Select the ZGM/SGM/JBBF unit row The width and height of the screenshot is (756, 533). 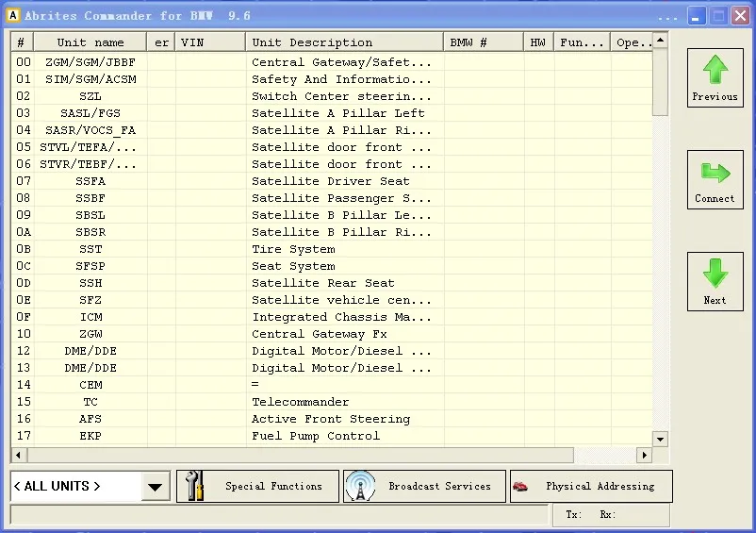click(332, 62)
